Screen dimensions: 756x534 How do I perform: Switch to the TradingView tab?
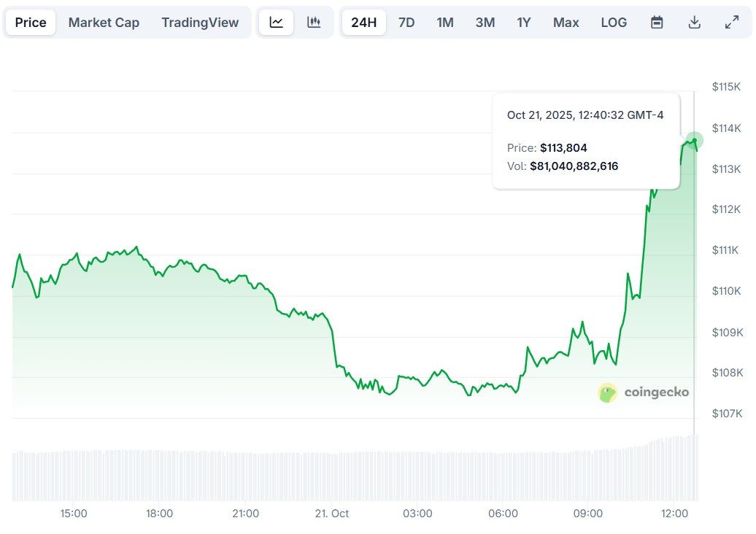pos(200,23)
